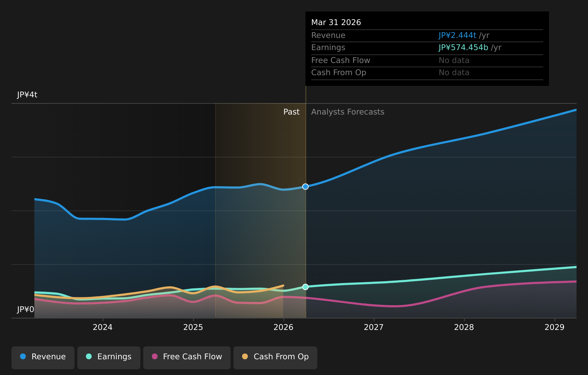Select the Analysts Forecasts label
This screenshot has width=588, height=375.
tap(348, 112)
